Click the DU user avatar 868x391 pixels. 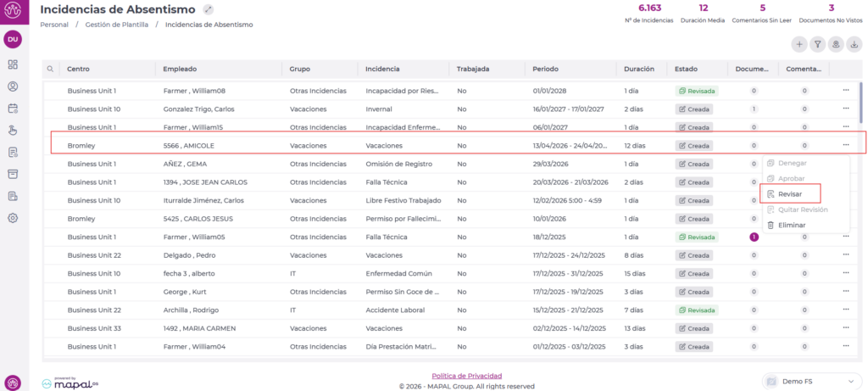click(13, 39)
